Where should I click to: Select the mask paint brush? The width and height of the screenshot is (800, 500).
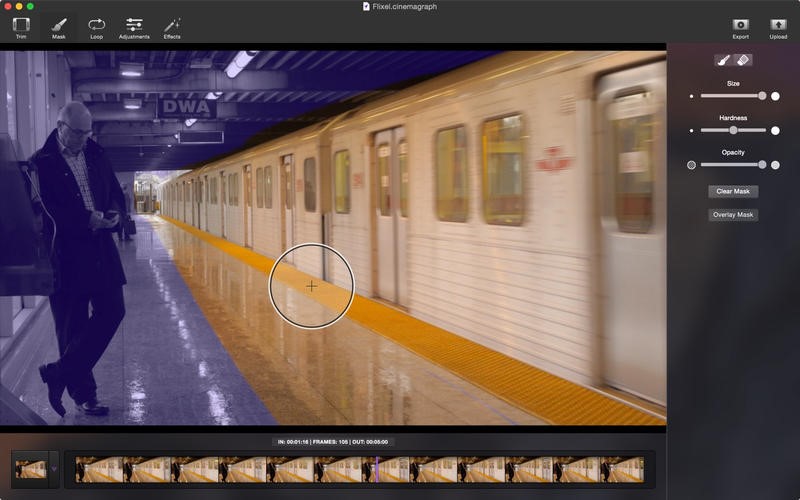pyautogui.click(x=724, y=60)
